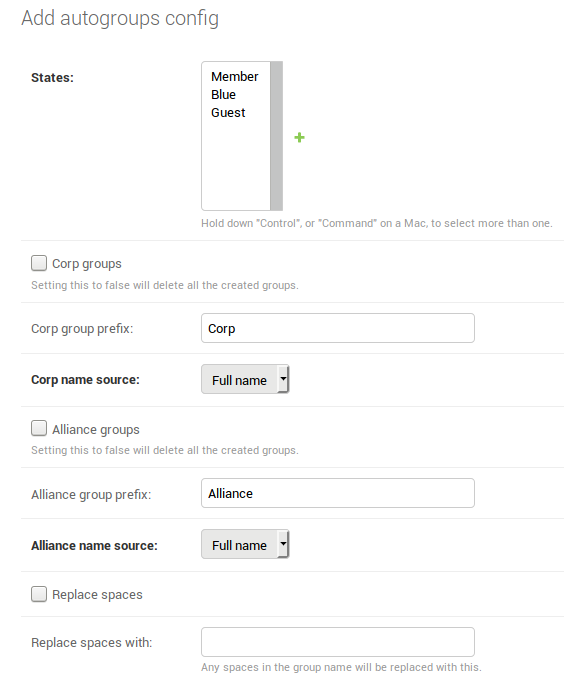This screenshot has height=683, width=564.
Task: Focus the Alliance group prefix field
Action: tap(338, 493)
